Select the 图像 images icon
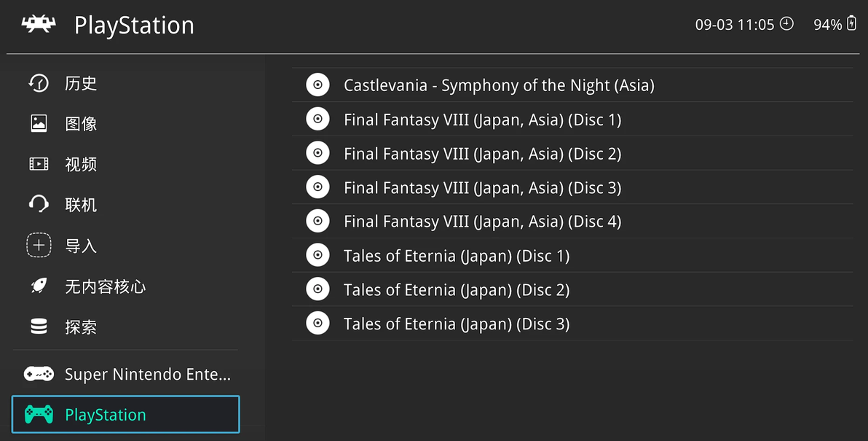The height and width of the screenshot is (441, 868). point(39,123)
